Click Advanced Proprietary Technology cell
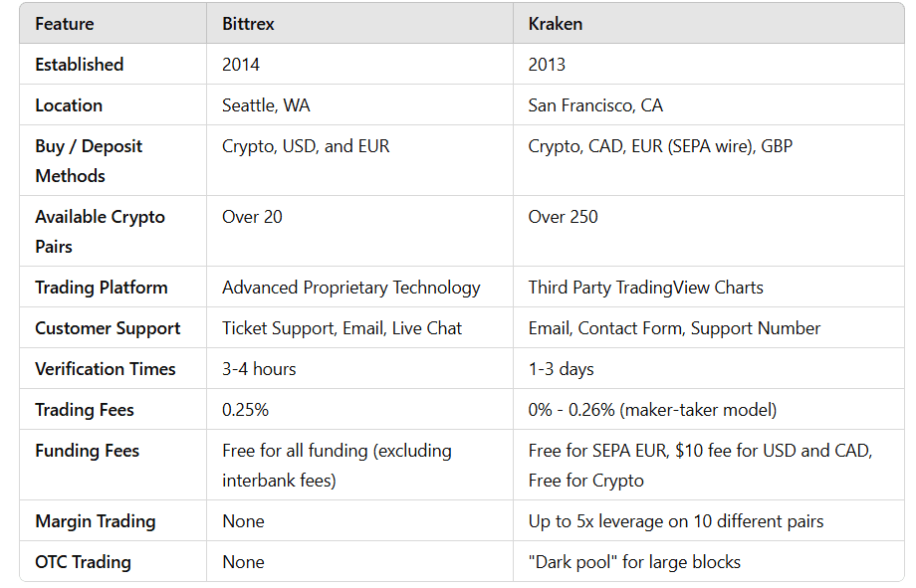The height and width of the screenshot is (588, 916). 350,288
